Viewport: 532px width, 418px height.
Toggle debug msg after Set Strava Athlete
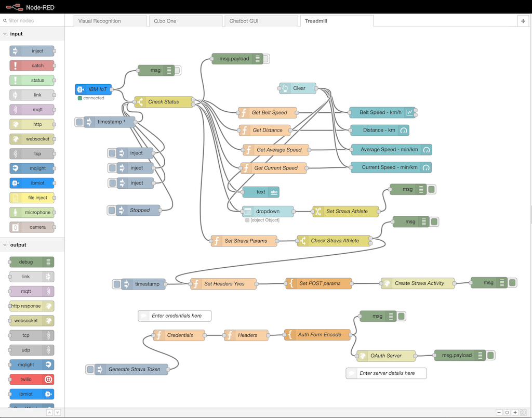pyautogui.click(x=432, y=189)
